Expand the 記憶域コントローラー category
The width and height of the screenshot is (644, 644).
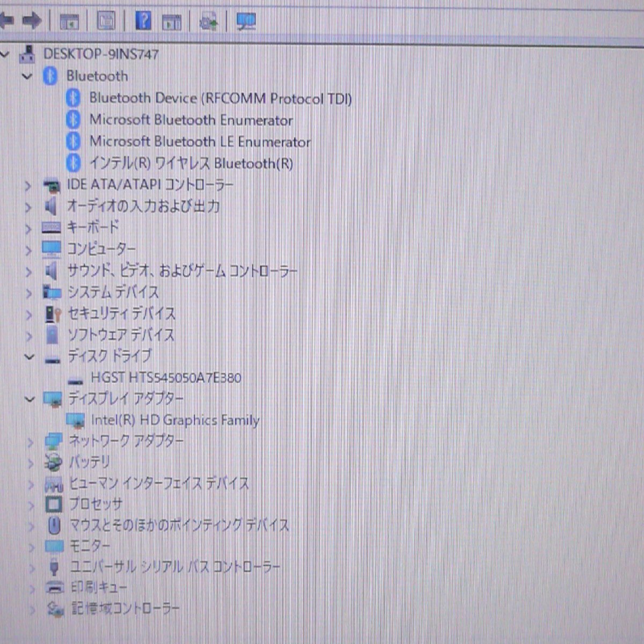(32, 610)
